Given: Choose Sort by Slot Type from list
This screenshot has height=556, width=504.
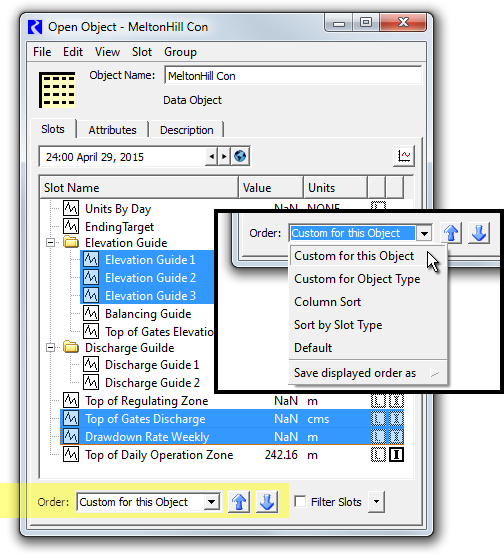Looking at the screenshot, I should point(338,324).
